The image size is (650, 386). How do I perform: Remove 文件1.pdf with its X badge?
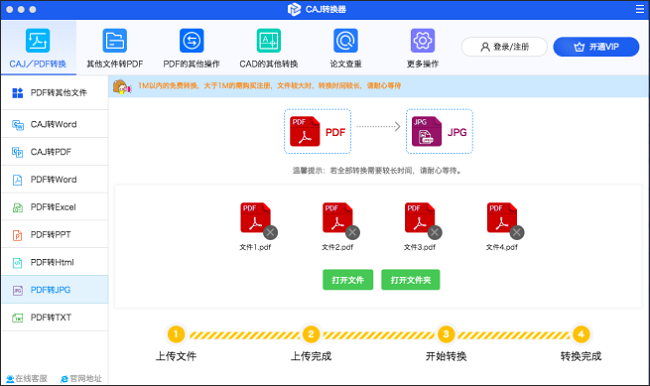pos(270,233)
